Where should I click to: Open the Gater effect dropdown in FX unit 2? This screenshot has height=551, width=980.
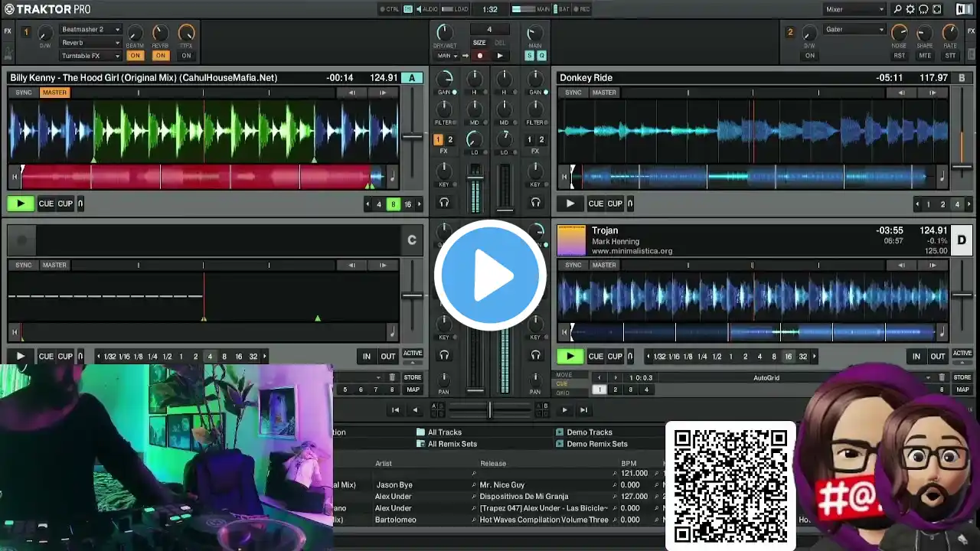tap(854, 30)
